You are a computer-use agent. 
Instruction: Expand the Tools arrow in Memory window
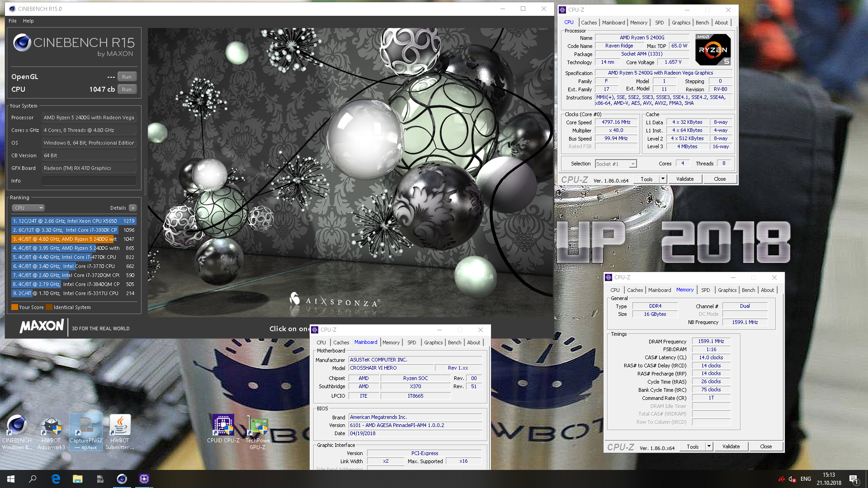pyautogui.click(x=709, y=446)
